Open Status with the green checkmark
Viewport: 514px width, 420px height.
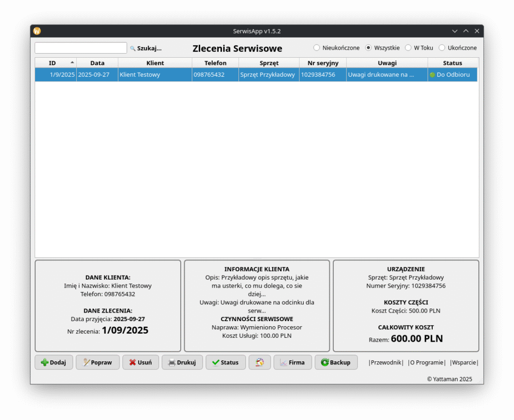coord(225,362)
